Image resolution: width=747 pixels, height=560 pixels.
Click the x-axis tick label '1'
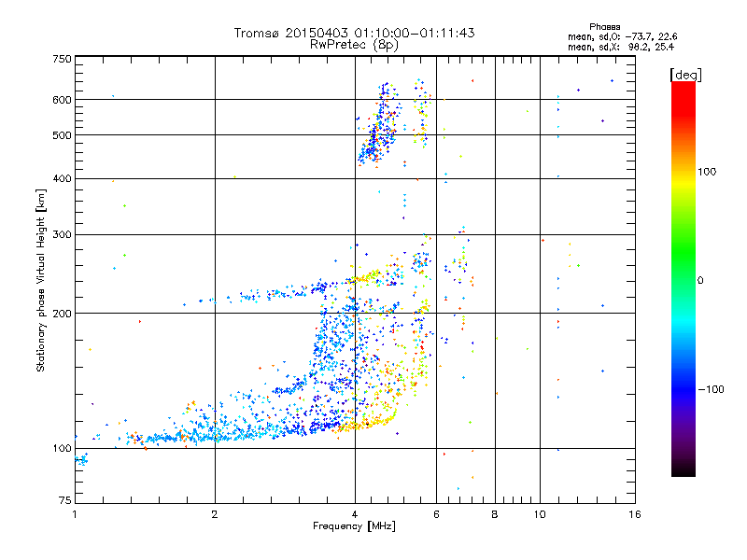point(75,514)
